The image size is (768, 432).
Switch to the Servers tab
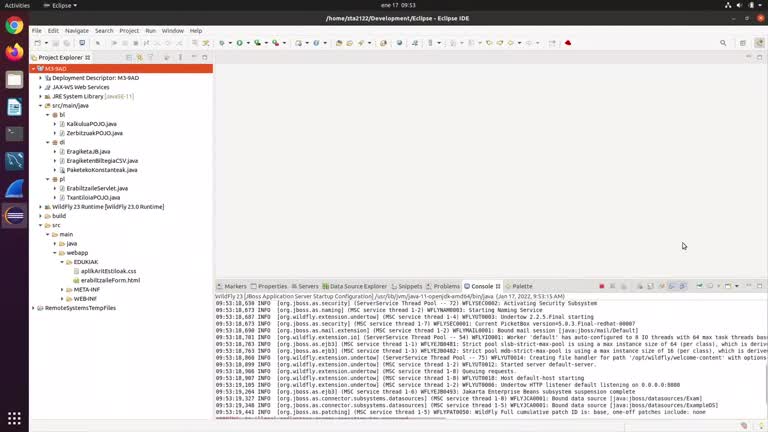coord(308,286)
